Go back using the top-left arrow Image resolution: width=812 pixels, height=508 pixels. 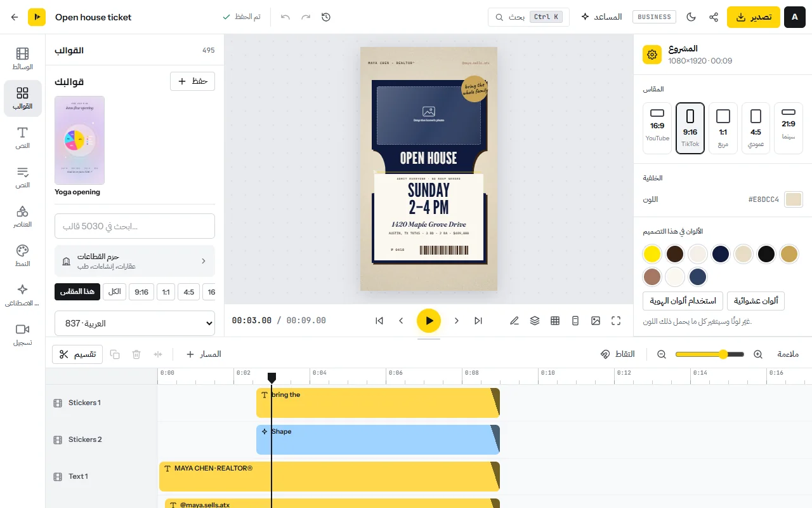pos(15,17)
